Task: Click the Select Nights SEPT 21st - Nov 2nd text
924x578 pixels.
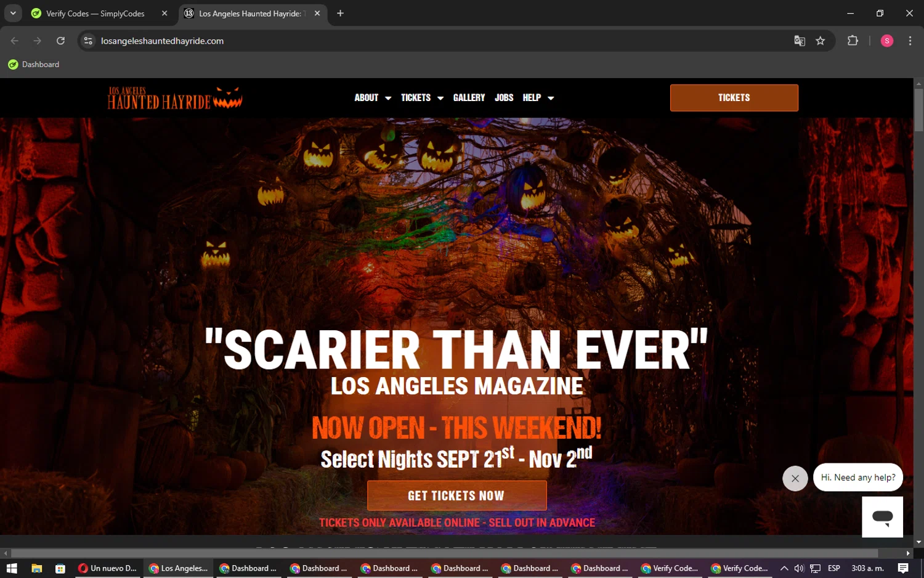Action: click(x=456, y=458)
